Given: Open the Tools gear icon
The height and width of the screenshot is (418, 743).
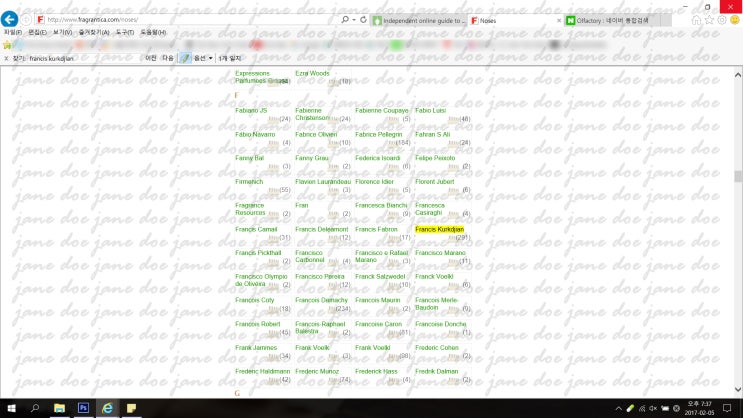Looking at the screenshot, I should 722,20.
